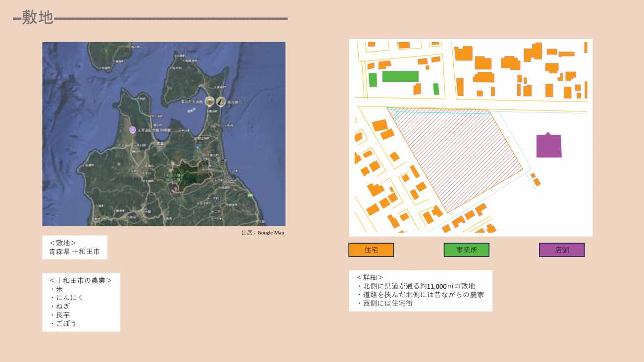The width and height of the screenshot is (644, 362).
Task: Click the purple pin marker on satellite map
Action: pos(133,130)
